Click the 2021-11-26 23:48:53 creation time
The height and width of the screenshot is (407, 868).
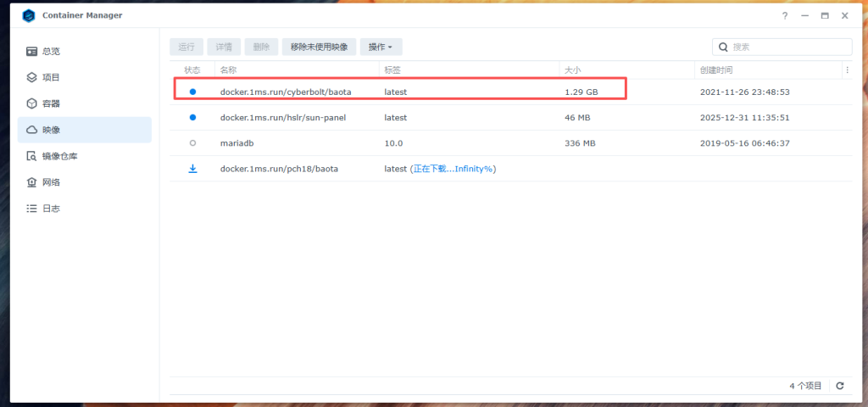[x=744, y=92]
